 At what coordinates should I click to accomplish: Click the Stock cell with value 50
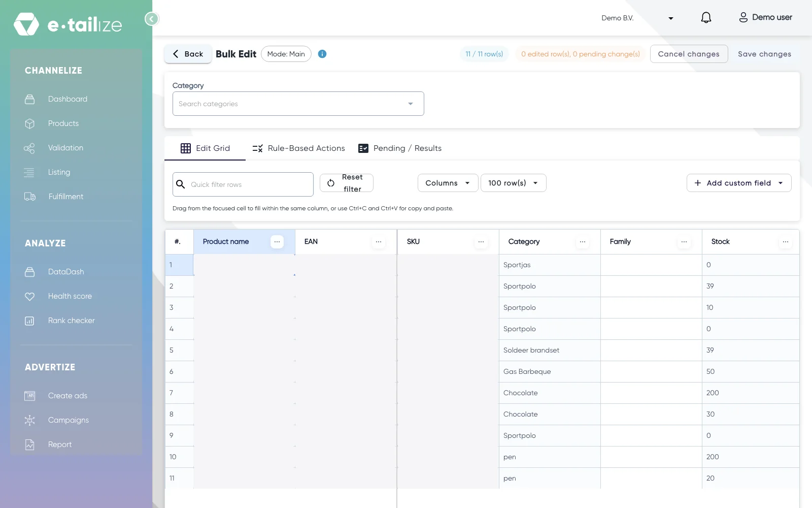coord(751,371)
